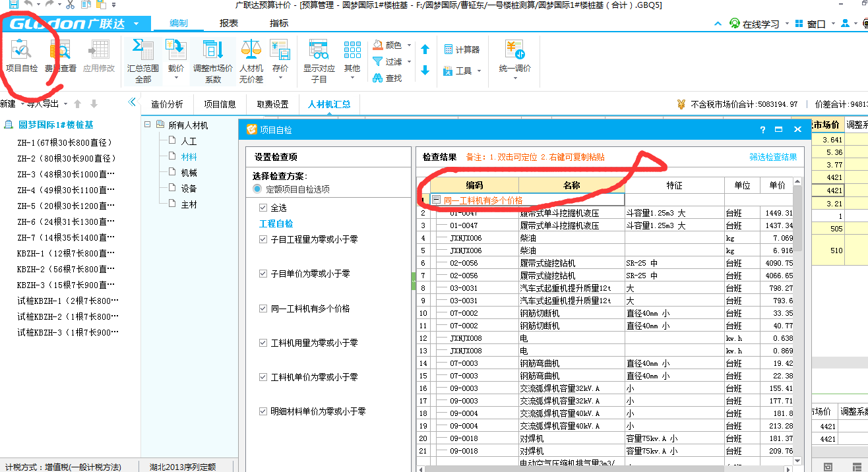This screenshot has height=472, width=868.
Task: Click the 过滤 filter funnel tool
Action: [388, 61]
